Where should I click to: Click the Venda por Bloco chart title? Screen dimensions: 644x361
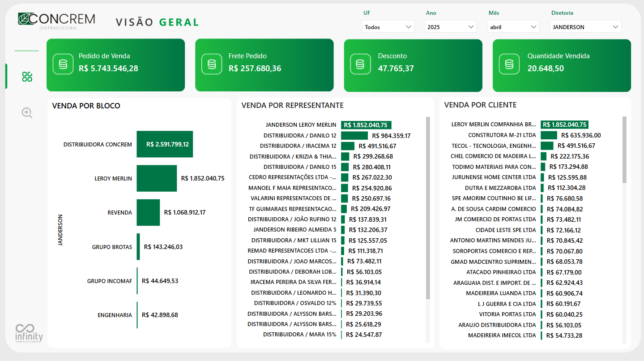86,106
